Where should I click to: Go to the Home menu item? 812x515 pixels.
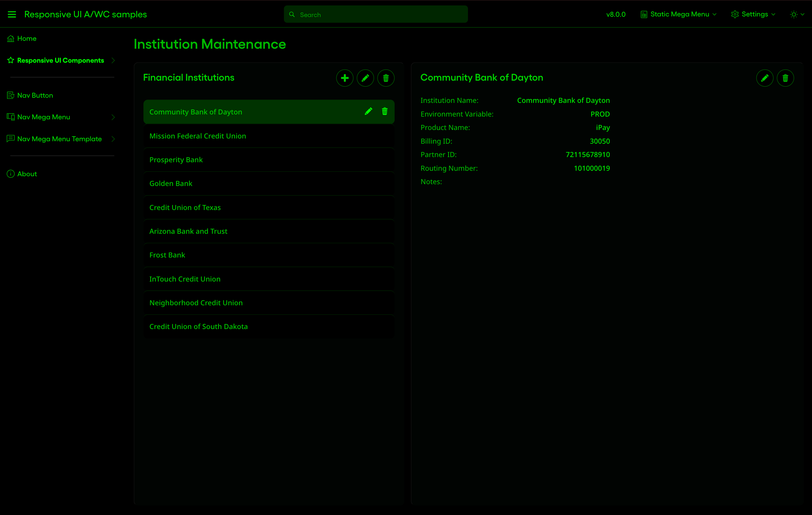pos(27,38)
